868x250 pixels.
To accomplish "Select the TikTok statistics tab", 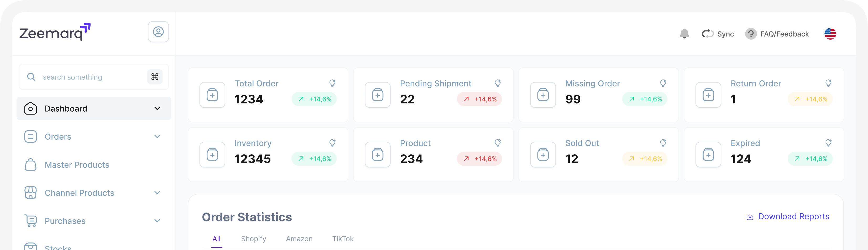I will click(343, 238).
